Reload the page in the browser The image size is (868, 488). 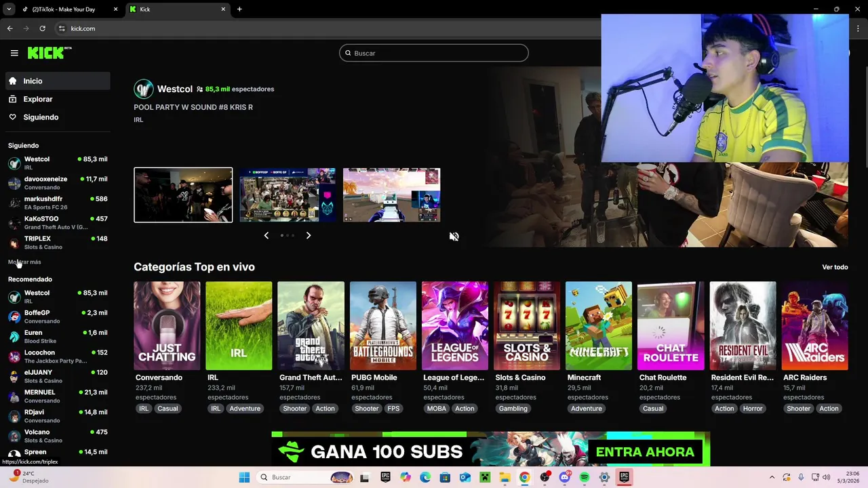[x=42, y=28]
